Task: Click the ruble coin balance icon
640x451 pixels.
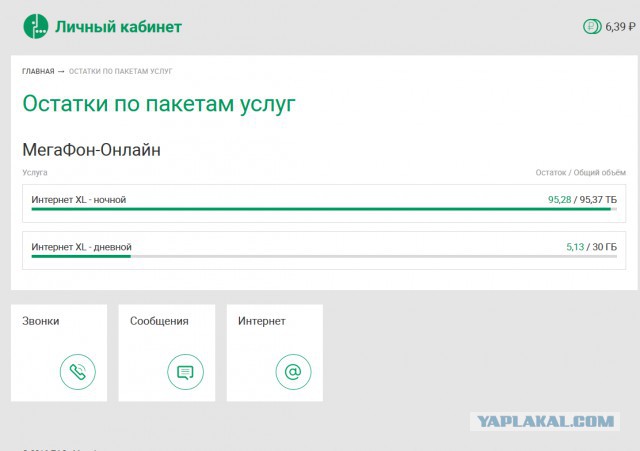Action: pos(592,27)
